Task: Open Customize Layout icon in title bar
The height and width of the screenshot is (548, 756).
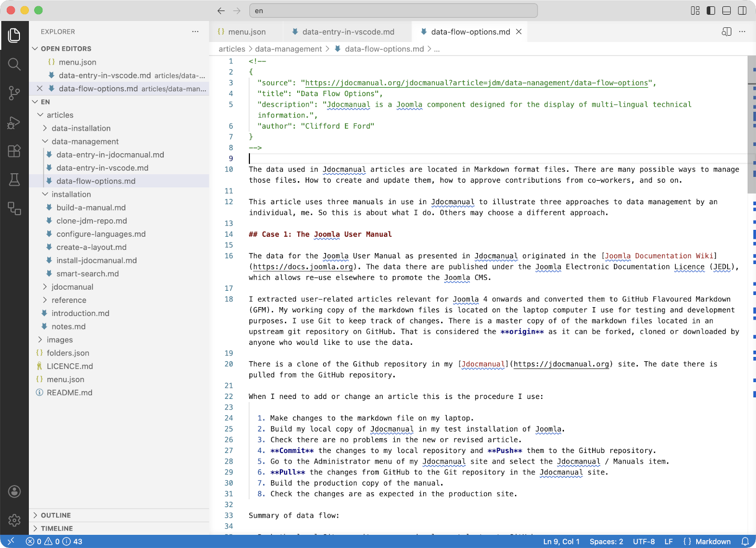Action: click(x=695, y=10)
